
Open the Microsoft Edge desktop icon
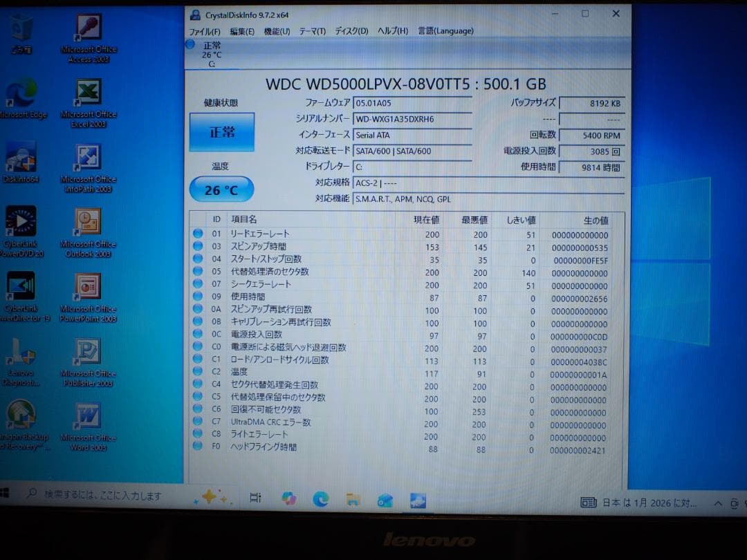pyautogui.click(x=21, y=99)
